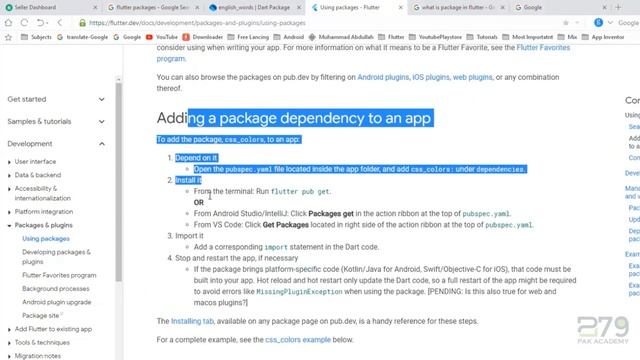Open the Package site external link

[x=42, y=316]
